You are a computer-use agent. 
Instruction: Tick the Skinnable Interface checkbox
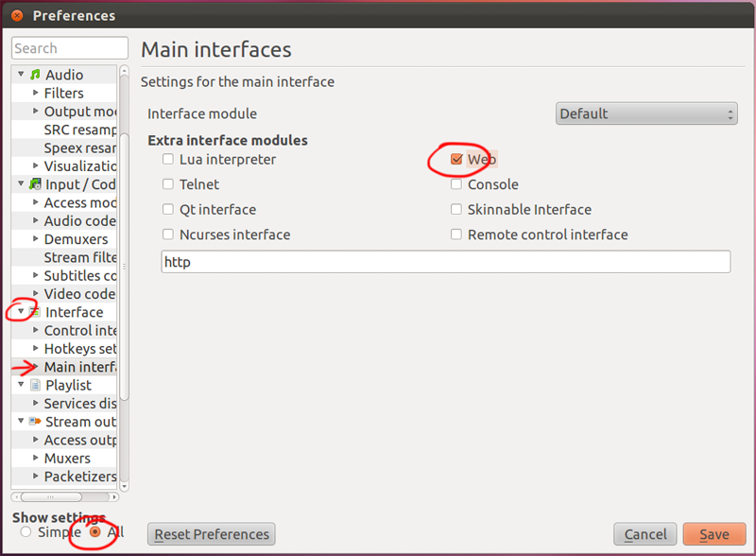[456, 210]
